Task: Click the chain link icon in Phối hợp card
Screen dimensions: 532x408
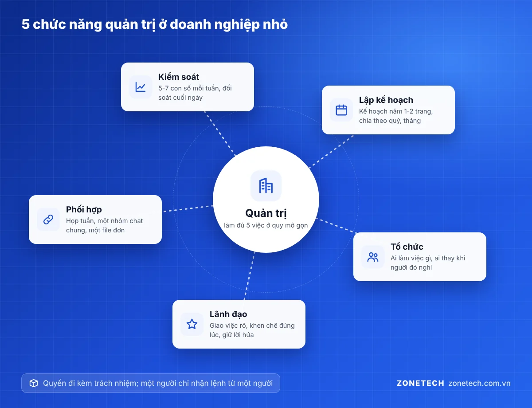Action: [48, 220]
